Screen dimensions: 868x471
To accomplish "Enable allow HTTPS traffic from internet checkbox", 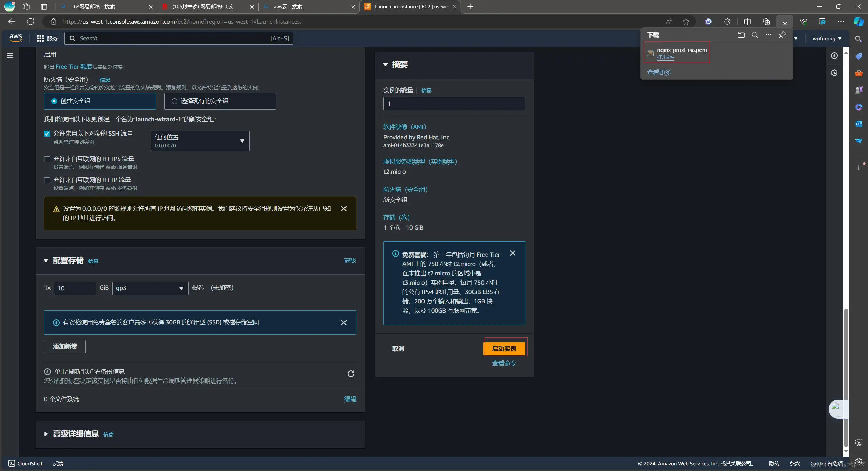I will (x=47, y=159).
